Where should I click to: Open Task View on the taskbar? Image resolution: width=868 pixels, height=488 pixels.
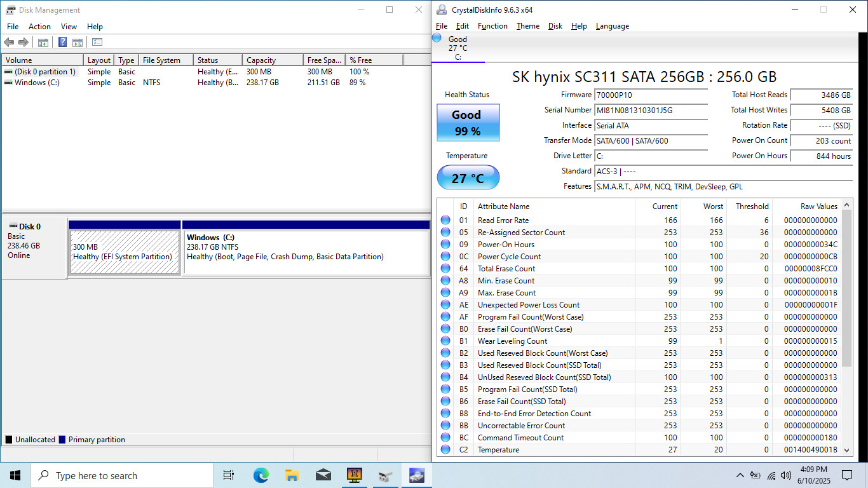point(229,475)
